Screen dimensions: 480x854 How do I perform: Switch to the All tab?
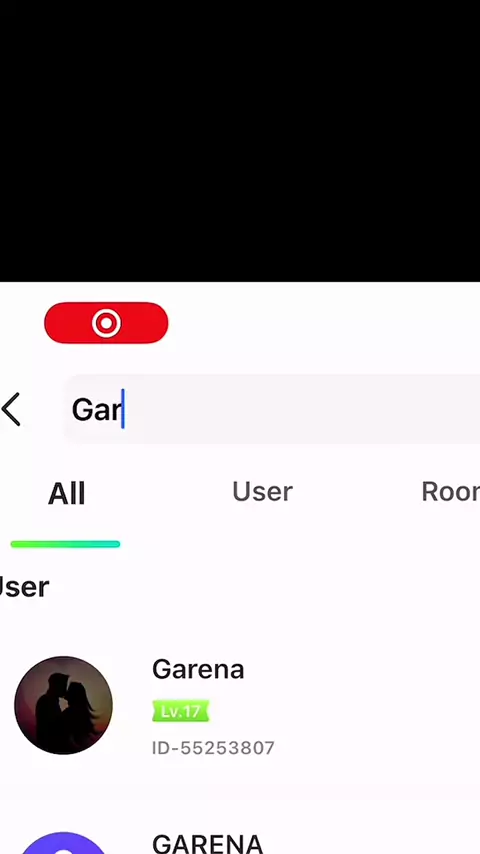[66, 493]
